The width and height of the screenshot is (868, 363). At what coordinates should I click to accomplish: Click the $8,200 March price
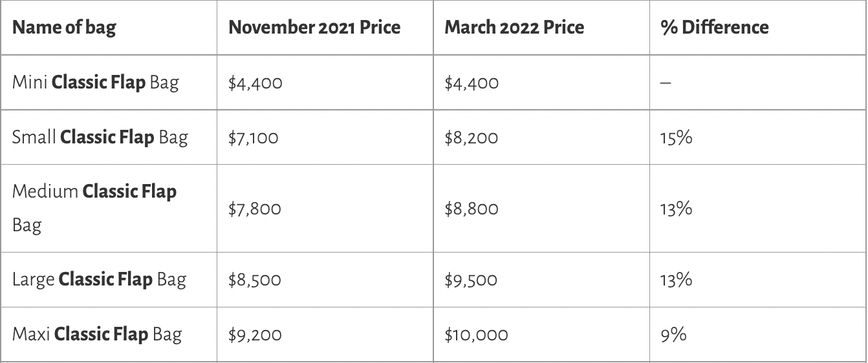pos(471,138)
